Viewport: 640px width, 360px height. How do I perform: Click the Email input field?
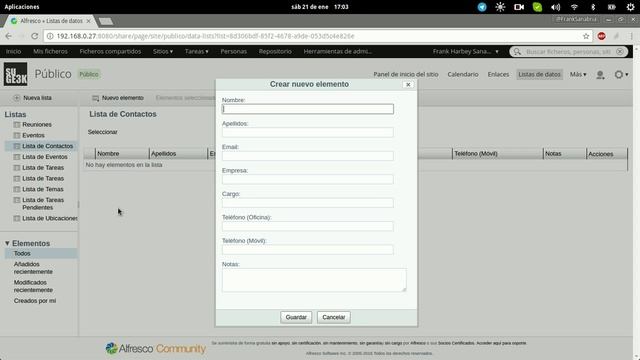coord(308,156)
